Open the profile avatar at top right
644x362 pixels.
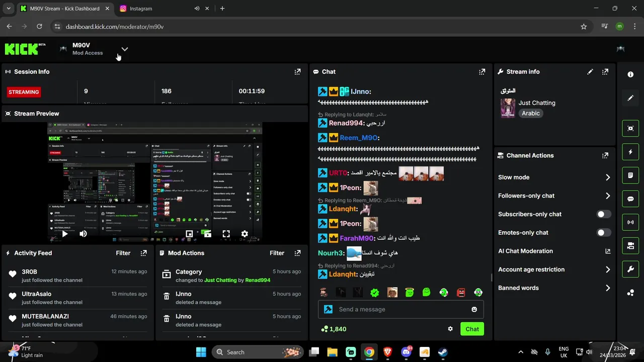coord(620,49)
